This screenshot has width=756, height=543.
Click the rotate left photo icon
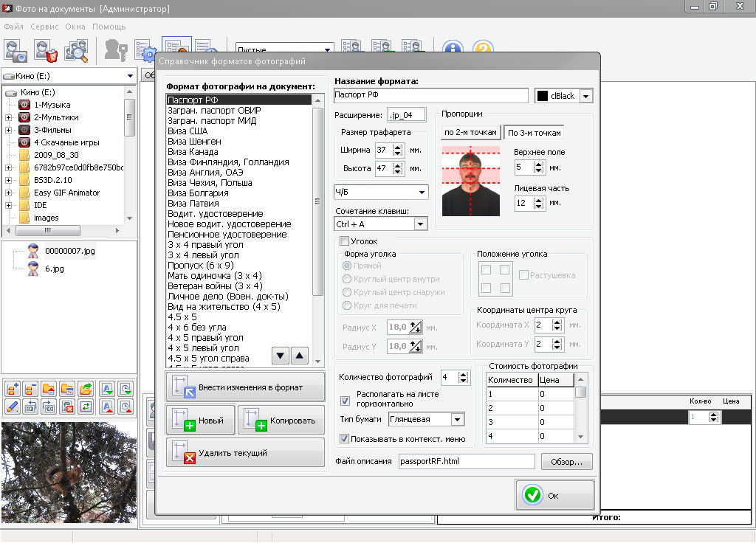point(30,405)
